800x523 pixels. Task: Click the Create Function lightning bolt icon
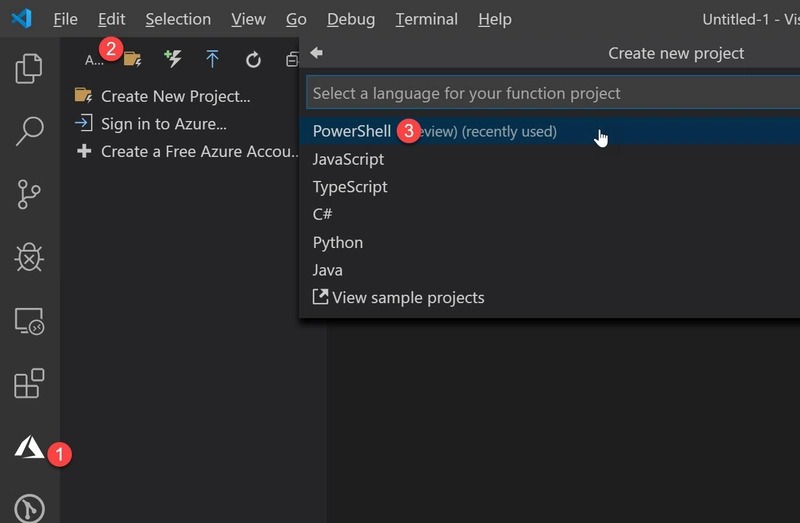173,59
